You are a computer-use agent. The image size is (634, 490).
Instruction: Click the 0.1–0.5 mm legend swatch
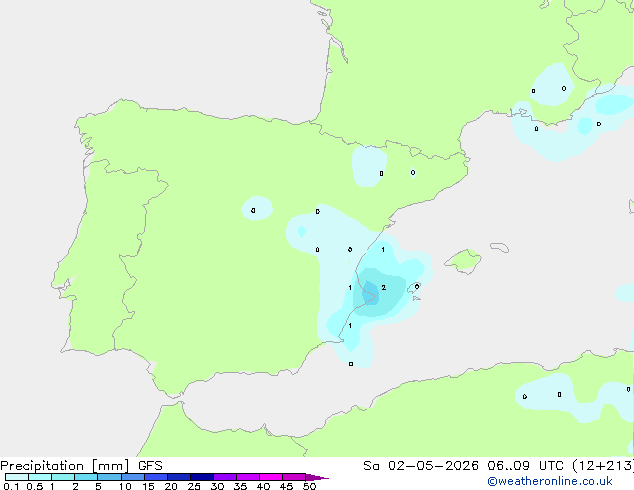pyautogui.click(x=17, y=477)
